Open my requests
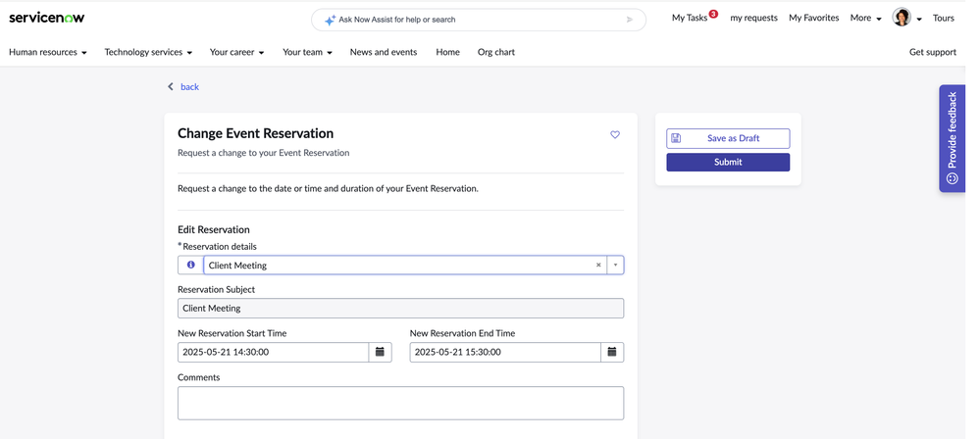Viewport: 980px width, 439px height. tap(753, 18)
